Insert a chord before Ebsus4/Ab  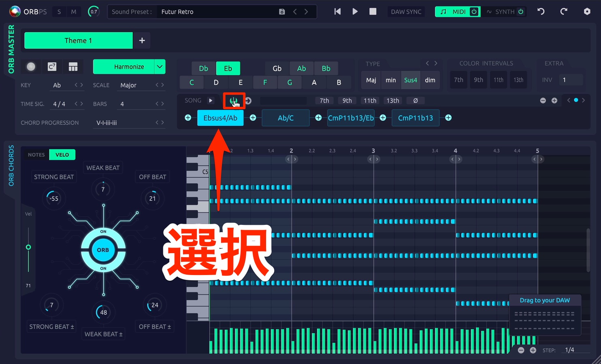[188, 118]
